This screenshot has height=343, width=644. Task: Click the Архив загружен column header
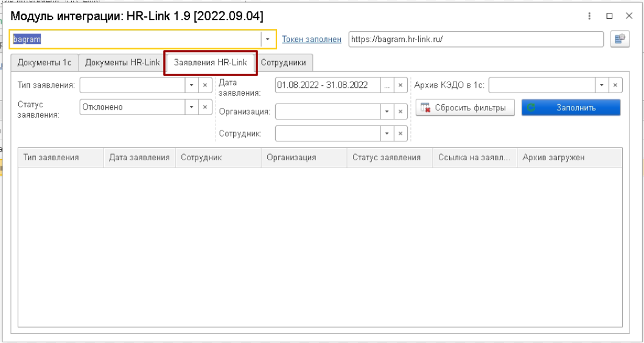(570, 158)
